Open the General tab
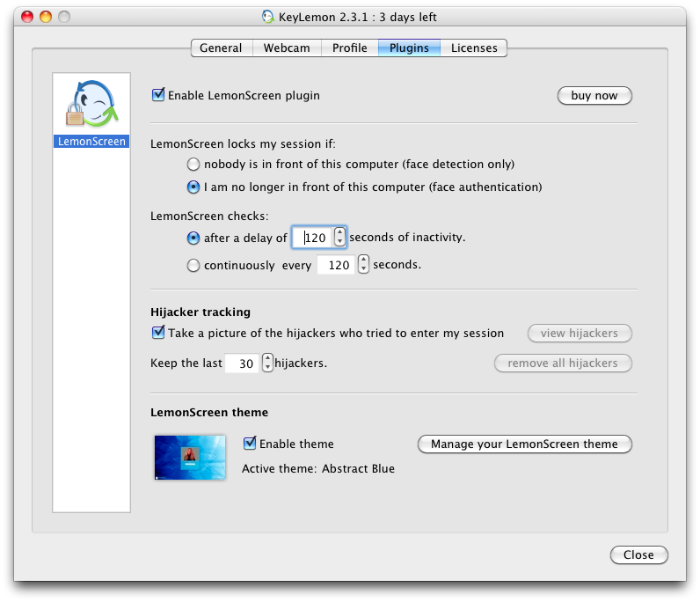This screenshot has width=700, height=602. coord(222,48)
